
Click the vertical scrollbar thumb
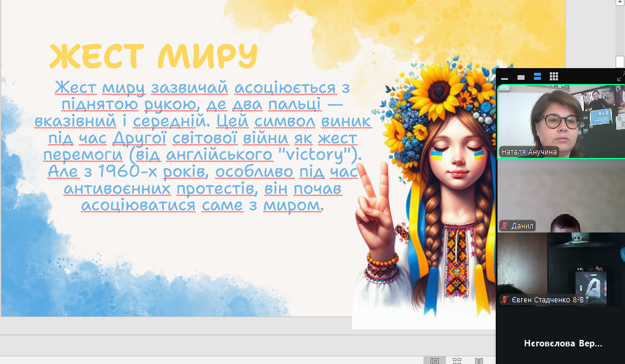(620, 61)
